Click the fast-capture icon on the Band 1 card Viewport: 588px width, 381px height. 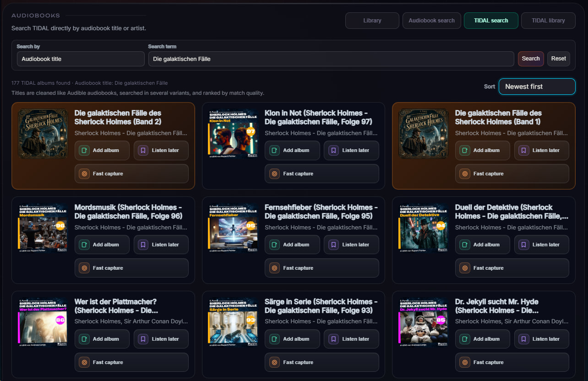pyautogui.click(x=464, y=174)
